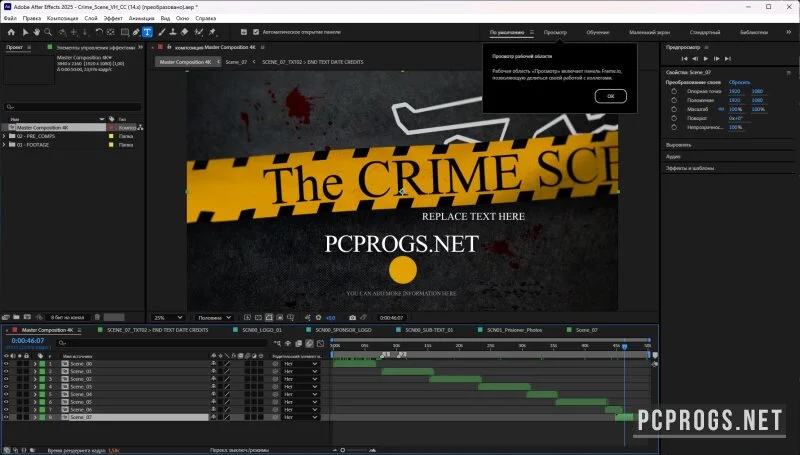The image size is (800, 455).
Task: Click the Frame Blending icon in timeline header
Action: pyautogui.click(x=299, y=343)
